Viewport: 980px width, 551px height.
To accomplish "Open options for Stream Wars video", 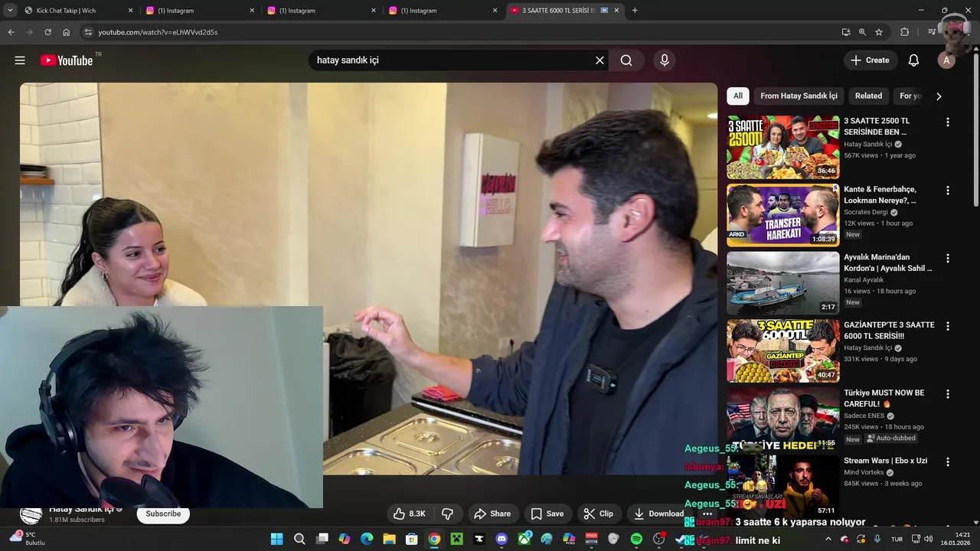I will (x=948, y=462).
